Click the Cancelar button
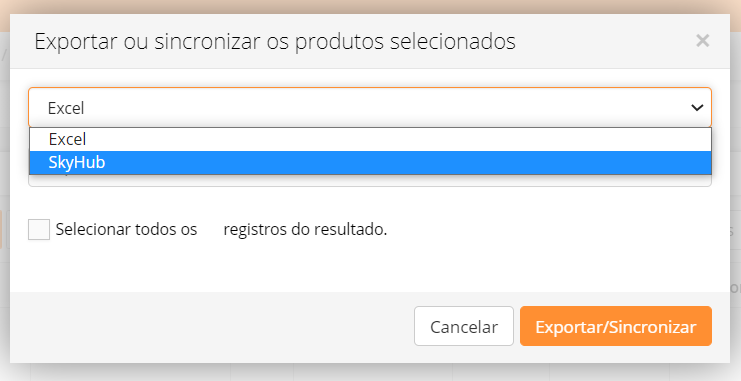741x381 pixels. 464,326
